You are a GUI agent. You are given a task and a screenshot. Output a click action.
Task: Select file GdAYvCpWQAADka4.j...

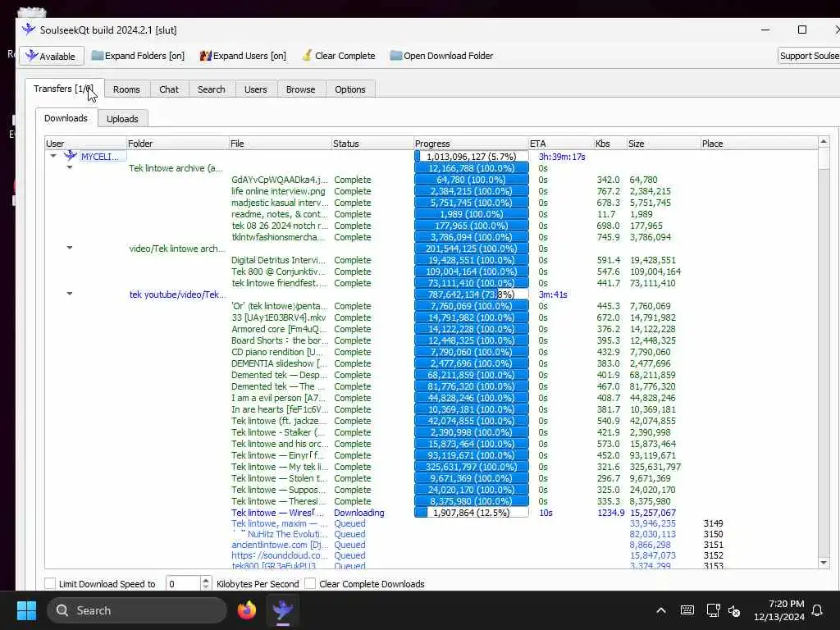[279, 180]
